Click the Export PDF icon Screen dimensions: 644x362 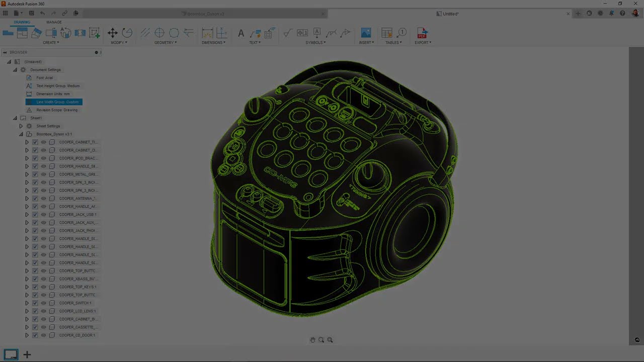[x=422, y=33]
